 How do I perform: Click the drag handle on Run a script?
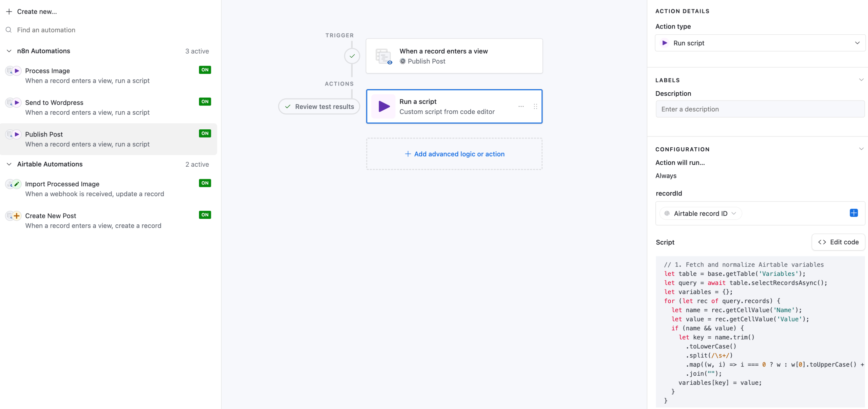(x=535, y=107)
